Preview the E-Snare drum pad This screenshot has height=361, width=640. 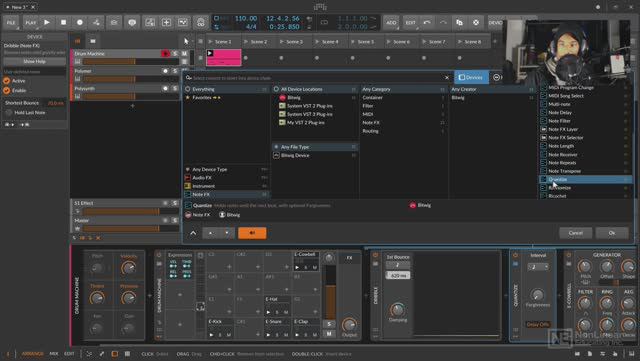(x=269, y=335)
